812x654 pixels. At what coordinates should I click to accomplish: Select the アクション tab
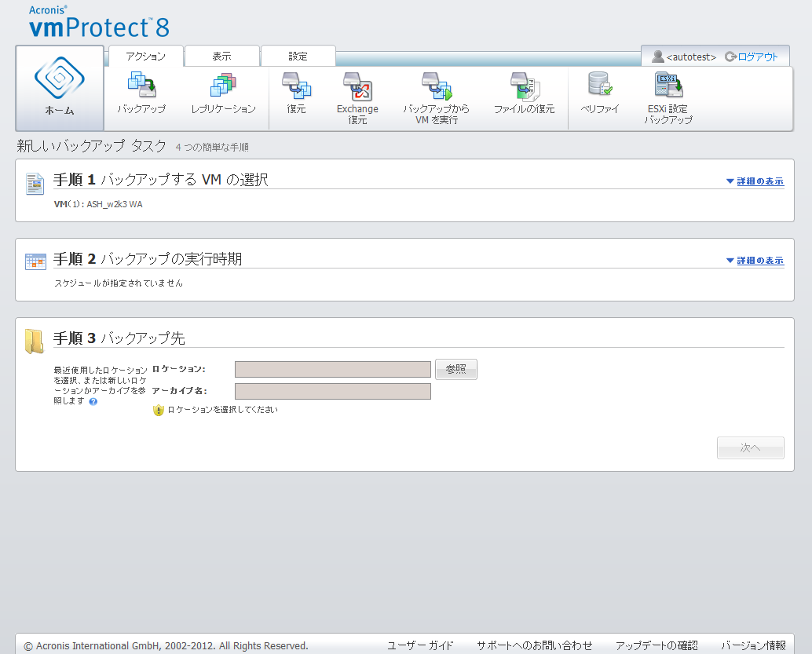click(x=145, y=57)
